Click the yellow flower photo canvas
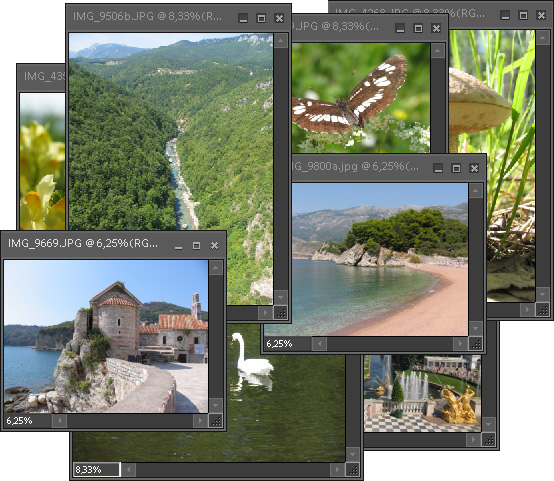554x481 pixels. (42, 162)
